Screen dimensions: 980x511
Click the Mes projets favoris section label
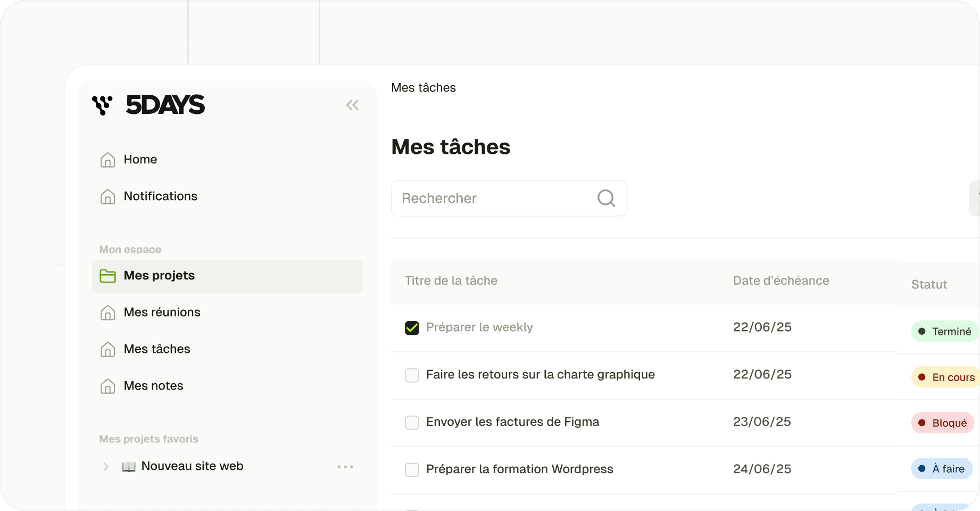point(149,439)
